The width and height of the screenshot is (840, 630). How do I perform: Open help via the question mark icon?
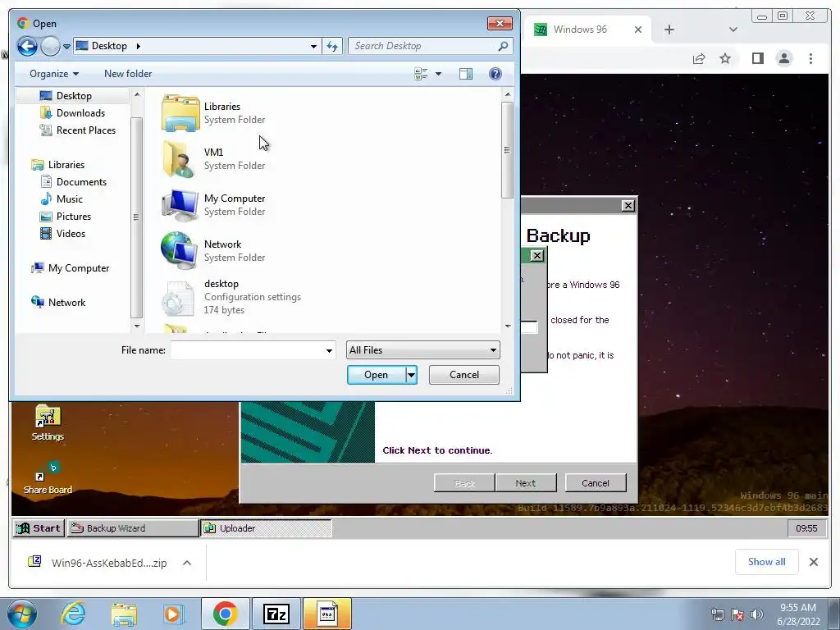(495, 74)
